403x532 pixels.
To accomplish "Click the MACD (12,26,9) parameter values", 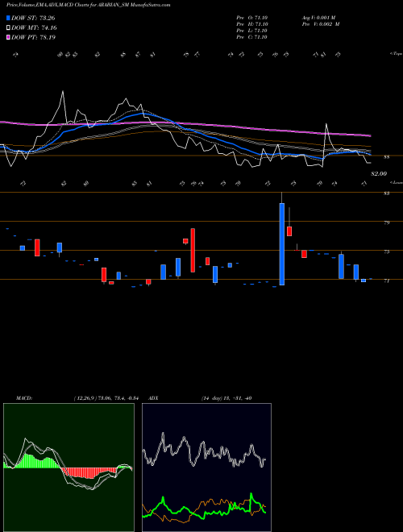I will pyautogui.click(x=106, y=398).
